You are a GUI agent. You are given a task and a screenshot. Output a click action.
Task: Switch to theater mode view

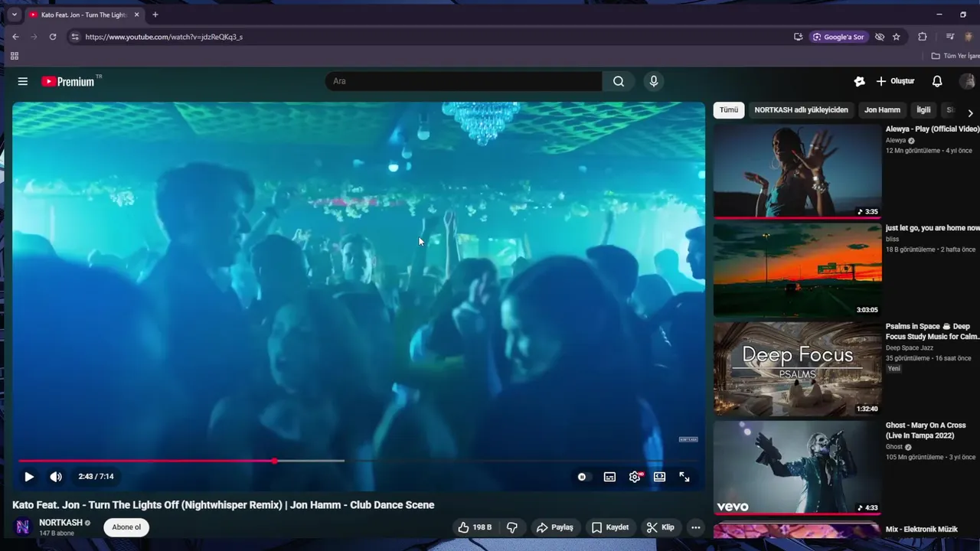(x=659, y=477)
